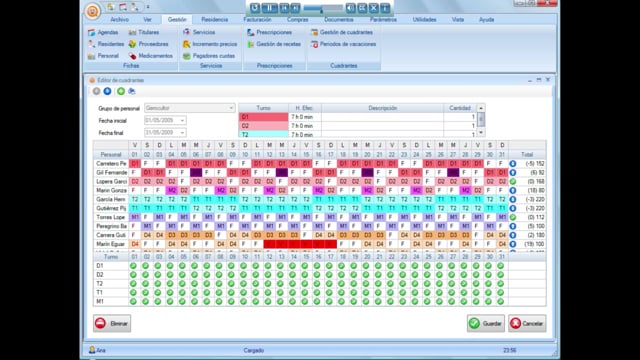Click the Eliminar button

[112, 323]
